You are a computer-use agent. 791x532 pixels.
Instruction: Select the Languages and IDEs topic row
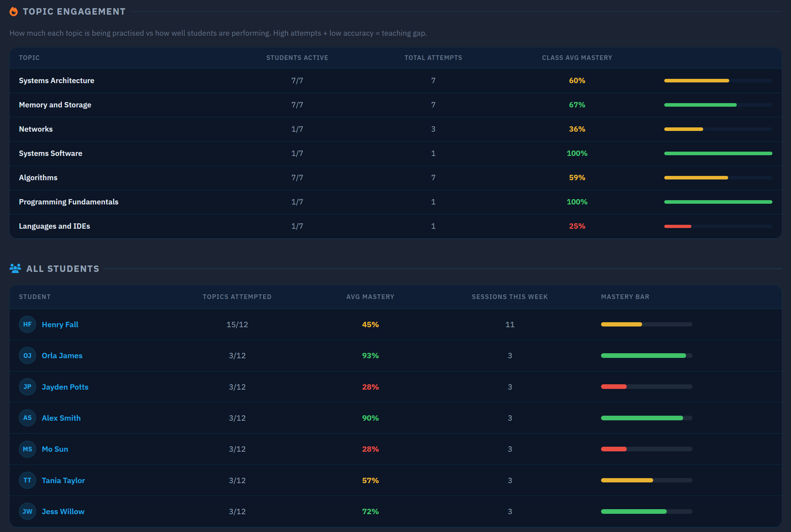click(x=54, y=226)
